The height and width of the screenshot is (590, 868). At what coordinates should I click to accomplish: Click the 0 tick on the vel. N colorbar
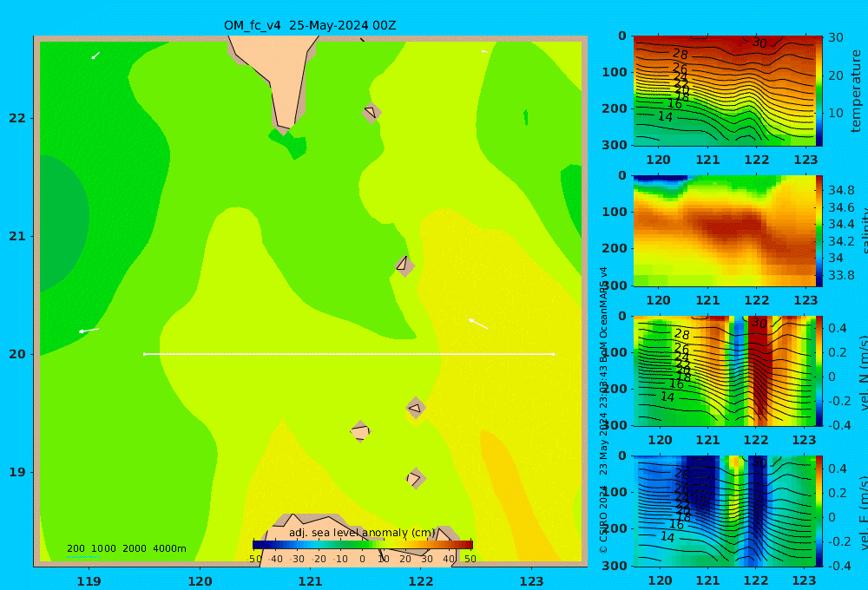pyautogui.click(x=832, y=377)
